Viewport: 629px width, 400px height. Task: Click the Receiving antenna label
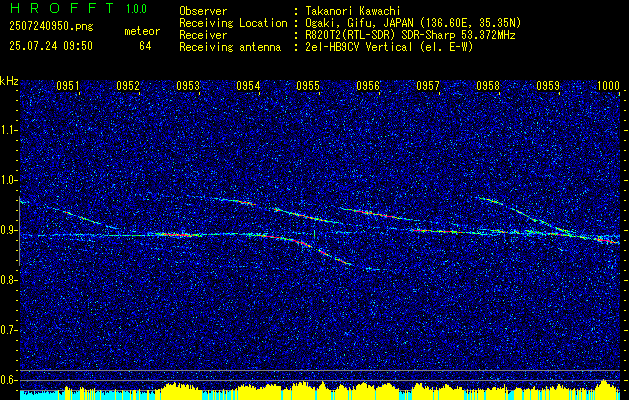click(x=230, y=47)
